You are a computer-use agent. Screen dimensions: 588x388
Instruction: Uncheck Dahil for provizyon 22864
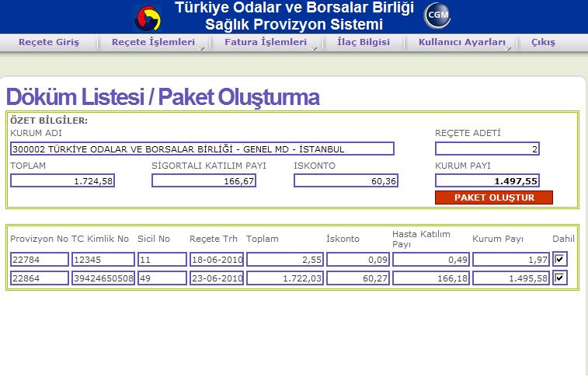coord(559,278)
